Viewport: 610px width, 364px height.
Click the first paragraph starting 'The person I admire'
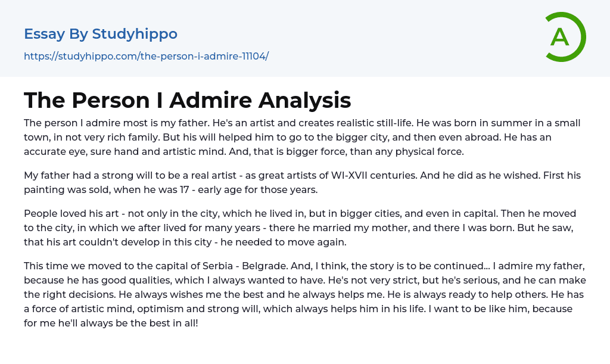[x=302, y=137]
